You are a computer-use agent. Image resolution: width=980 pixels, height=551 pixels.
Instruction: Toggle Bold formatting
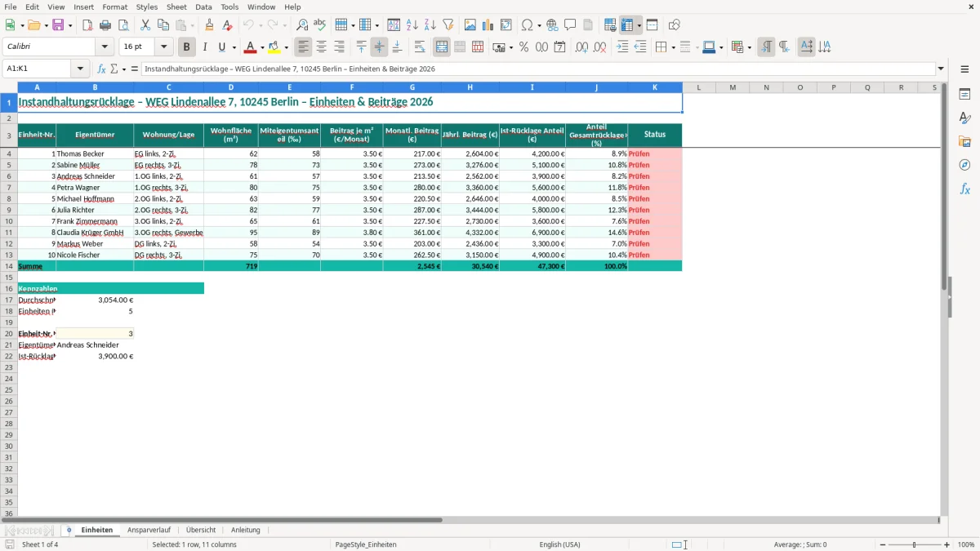[187, 47]
